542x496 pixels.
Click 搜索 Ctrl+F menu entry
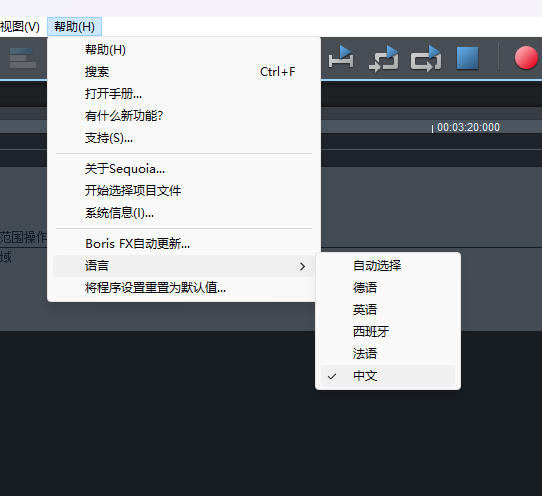pos(184,72)
